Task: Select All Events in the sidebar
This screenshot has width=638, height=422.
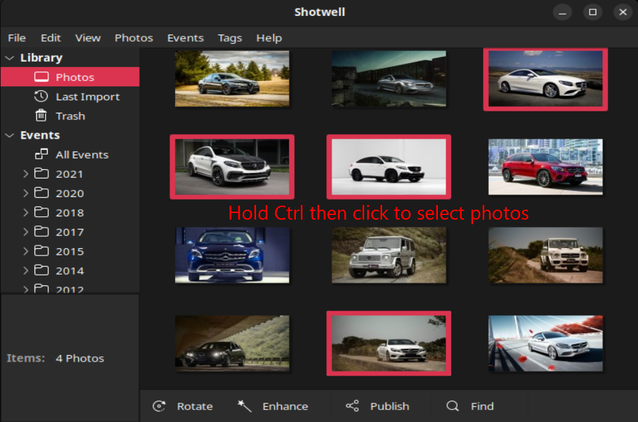Action: pos(70,155)
